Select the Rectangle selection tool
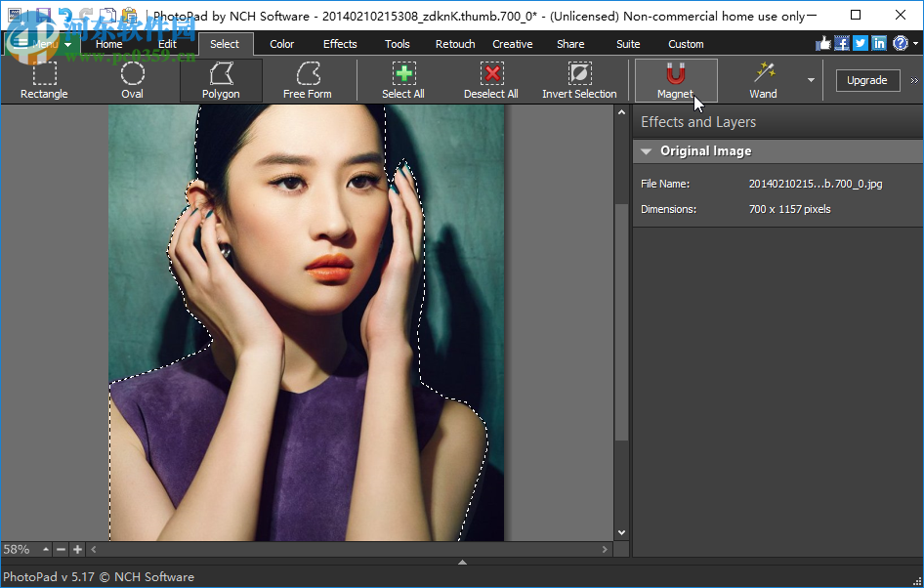Viewport: 924px width, 588px height. (x=43, y=78)
